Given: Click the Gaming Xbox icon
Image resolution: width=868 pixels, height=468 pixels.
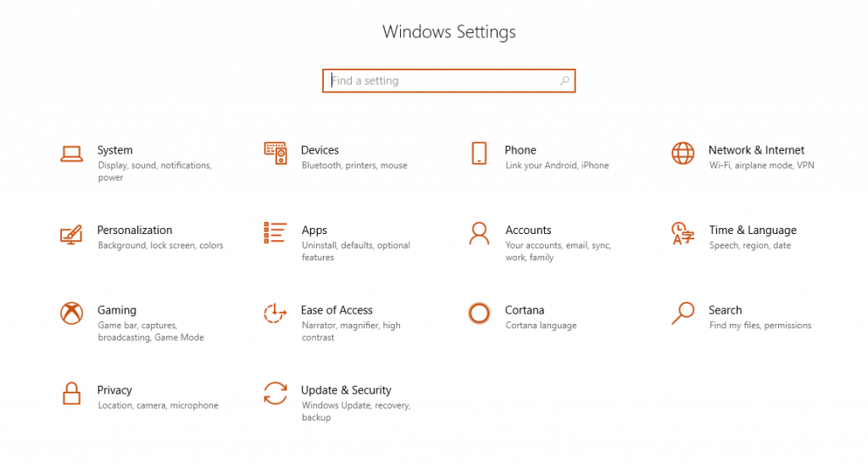Looking at the screenshot, I should 71,314.
